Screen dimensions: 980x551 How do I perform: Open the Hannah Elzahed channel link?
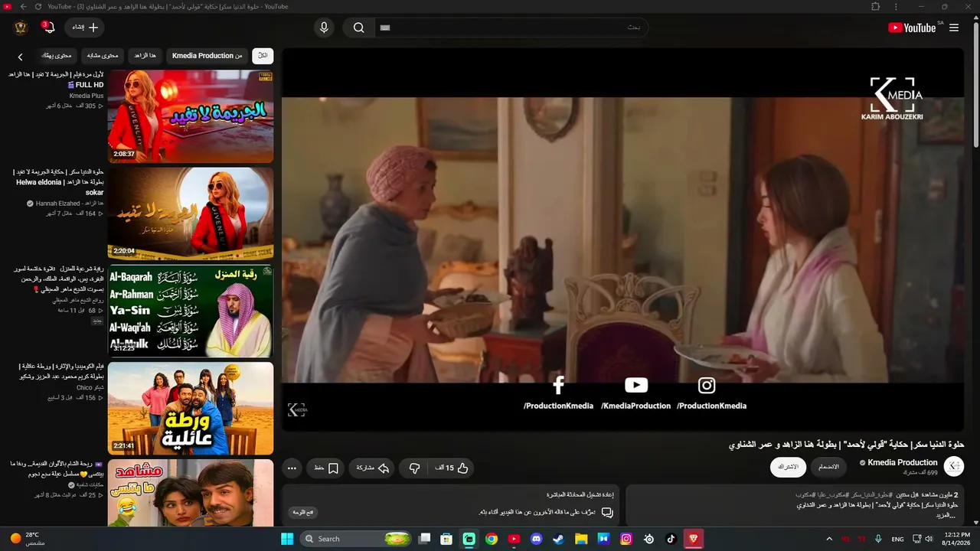coord(70,204)
